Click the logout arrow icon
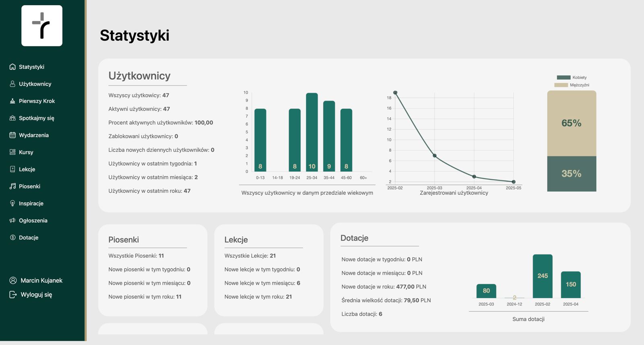The height and width of the screenshot is (345, 644). tap(13, 295)
